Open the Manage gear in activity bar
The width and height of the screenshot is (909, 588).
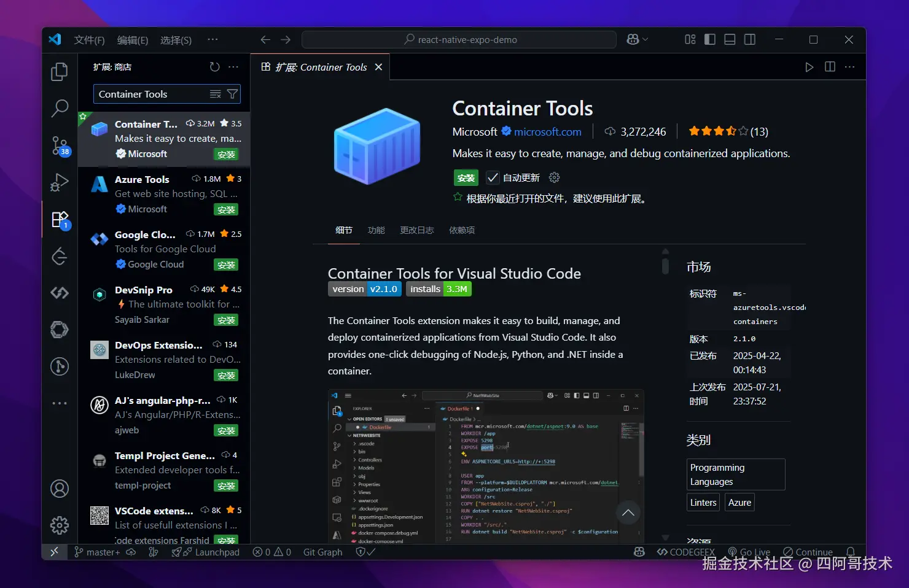tap(60, 525)
